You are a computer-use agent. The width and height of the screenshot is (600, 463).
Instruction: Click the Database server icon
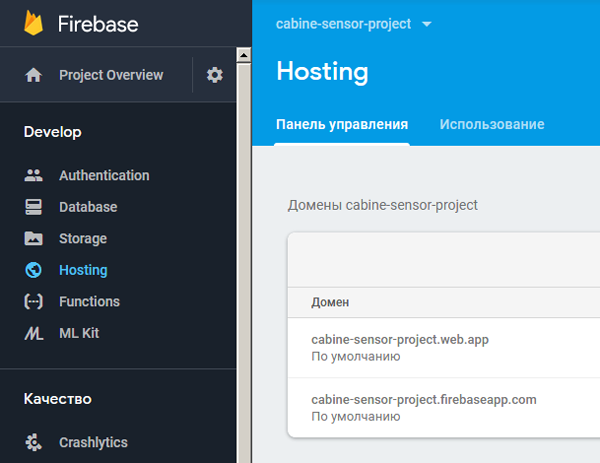33,207
